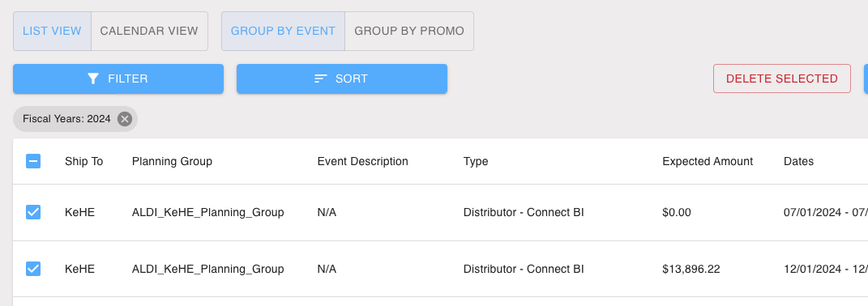Click the Type column header

(476, 162)
